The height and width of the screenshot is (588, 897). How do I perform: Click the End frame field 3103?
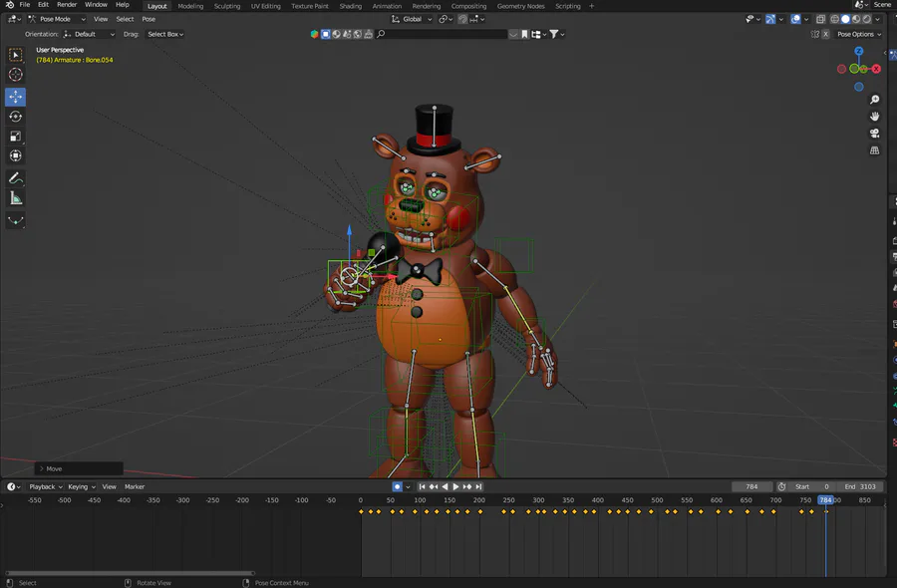pyautogui.click(x=859, y=486)
